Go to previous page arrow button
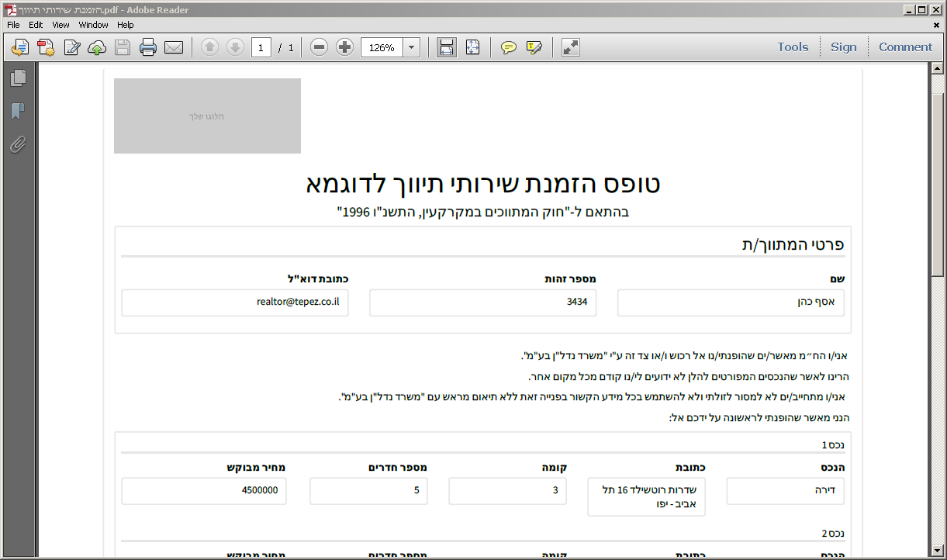The image size is (947, 560). pos(209,47)
